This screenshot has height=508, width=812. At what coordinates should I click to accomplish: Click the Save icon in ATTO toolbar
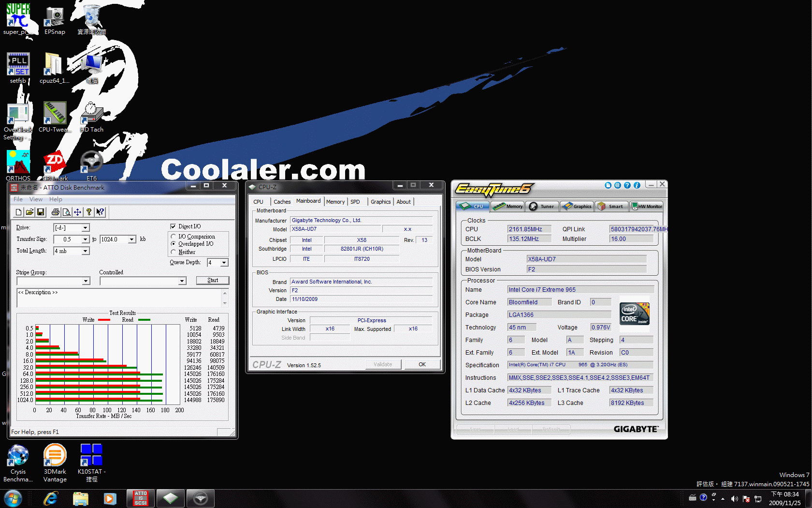[x=41, y=212]
